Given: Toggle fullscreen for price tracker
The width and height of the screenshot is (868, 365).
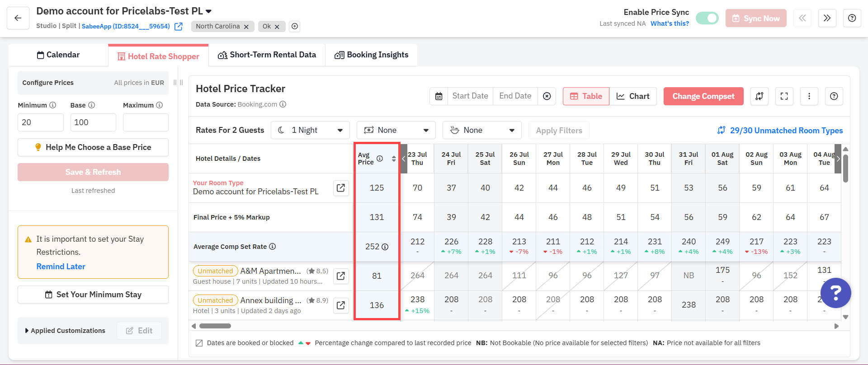Looking at the screenshot, I should (x=784, y=96).
